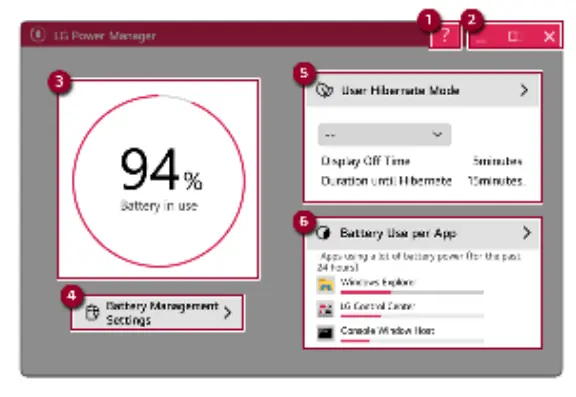The height and width of the screenshot is (397, 576).
Task: Click the Windows Explorer usage bar
Action: tap(412, 293)
